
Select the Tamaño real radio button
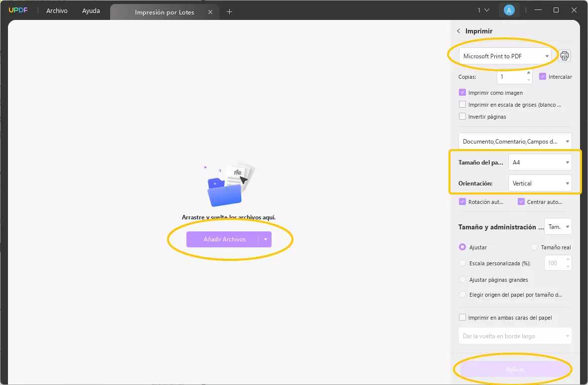(534, 247)
